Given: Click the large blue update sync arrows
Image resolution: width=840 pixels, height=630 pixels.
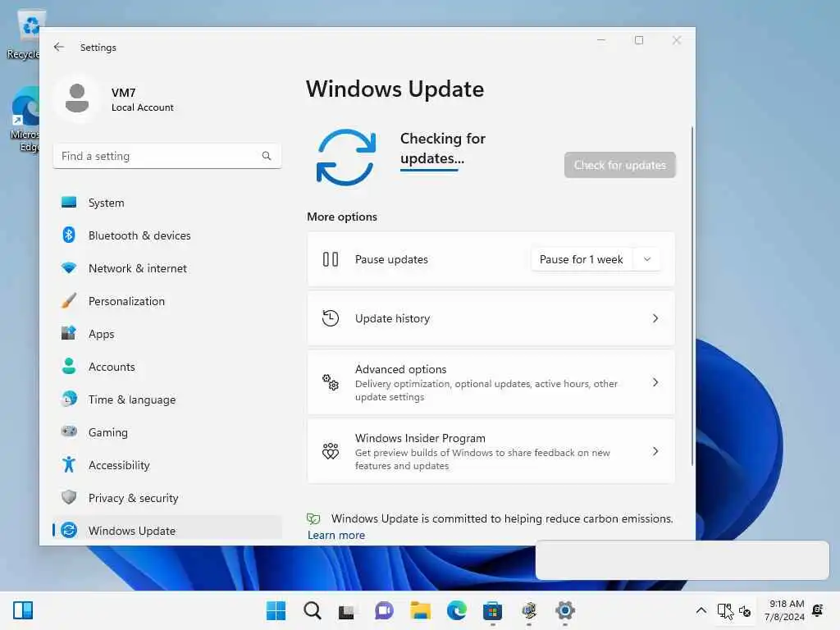Looking at the screenshot, I should click(x=345, y=157).
